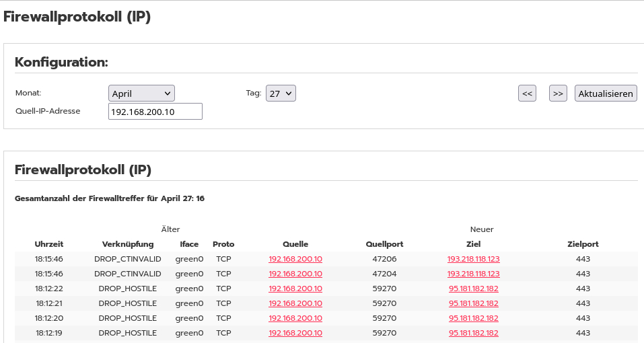
Task: Click the Quellport column header
Action: 384,244
